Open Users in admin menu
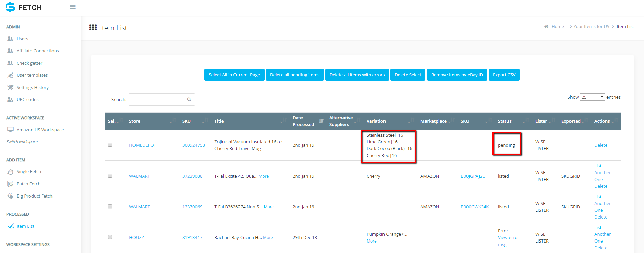Viewport: 644px width, 253px height. [x=22, y=39]
